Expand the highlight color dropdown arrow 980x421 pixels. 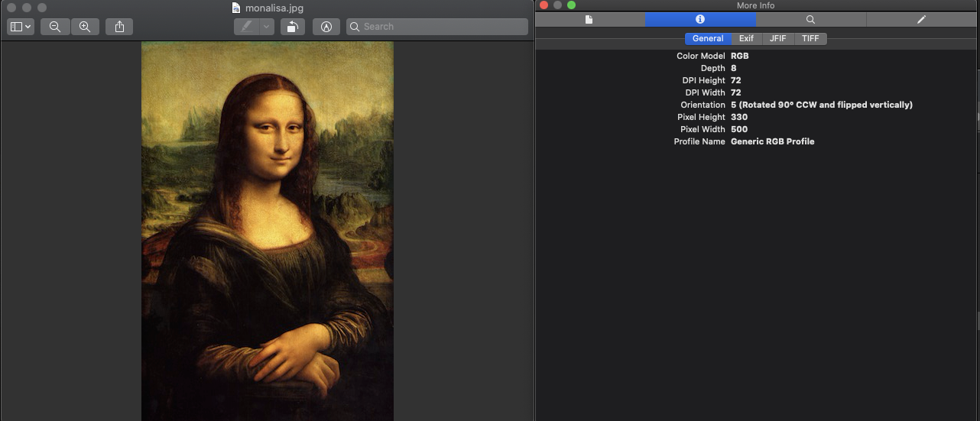coord(266,27)
